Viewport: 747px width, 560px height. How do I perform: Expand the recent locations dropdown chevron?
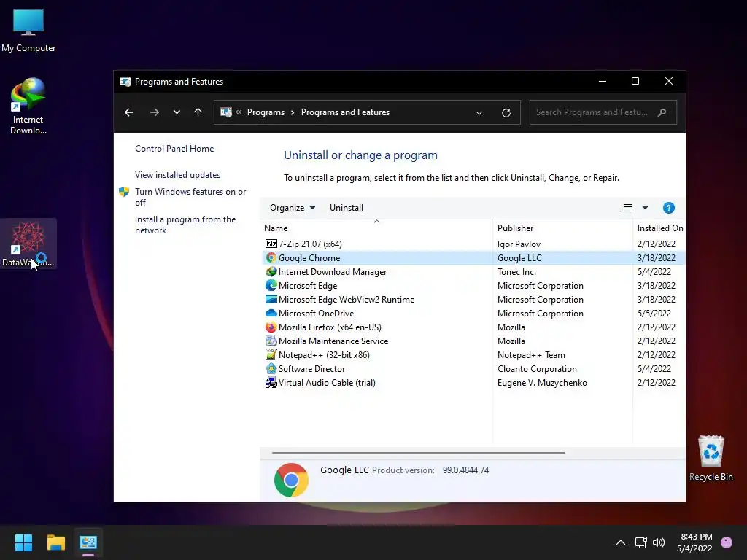click(177, 112)
